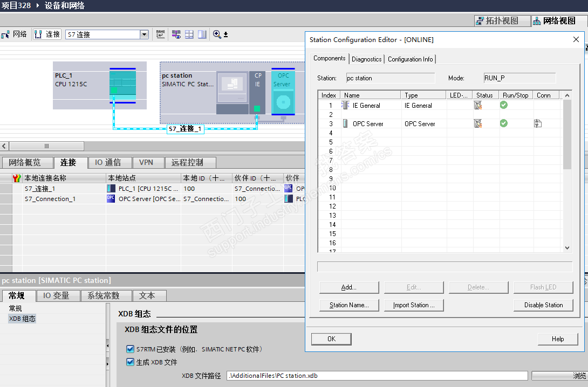Click the 本地站点 column header

pos(143,178)
